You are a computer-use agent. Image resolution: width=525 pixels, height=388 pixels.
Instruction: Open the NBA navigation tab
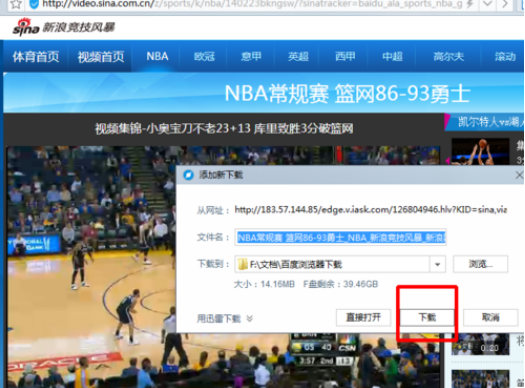[157, 56]
